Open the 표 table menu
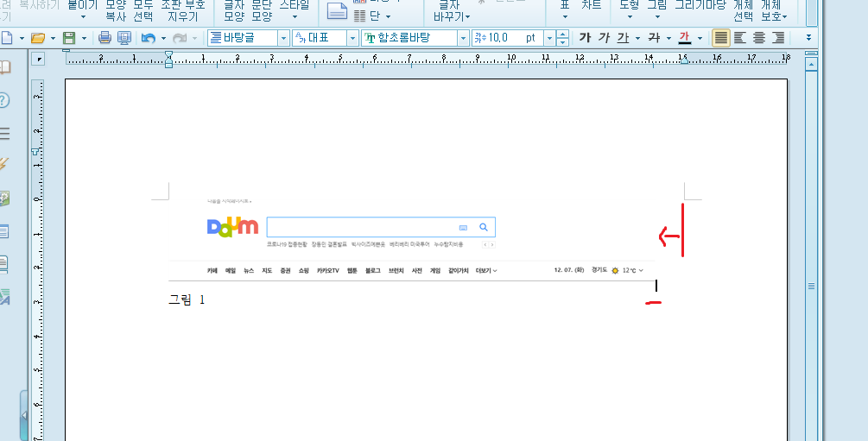The height and width of the screenshot is (441, 868). pos(565,10)
